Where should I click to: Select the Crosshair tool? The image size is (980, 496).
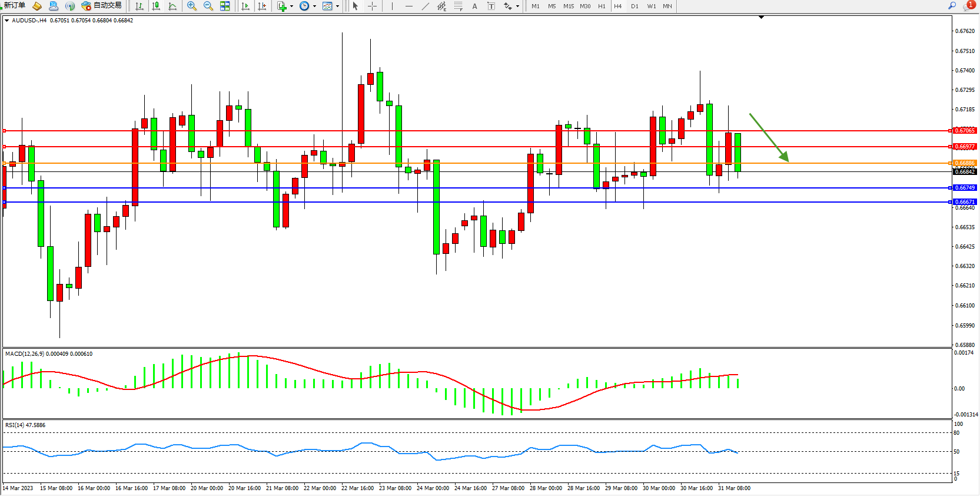coord(373,6)
